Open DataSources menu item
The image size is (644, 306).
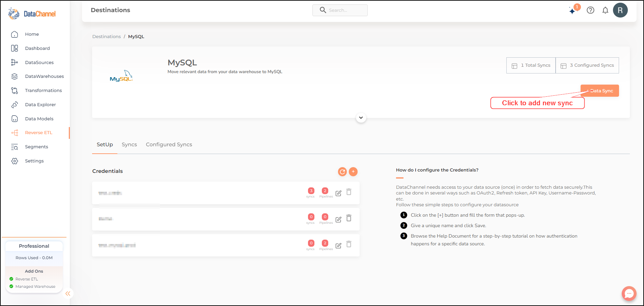tap(39, 63)
